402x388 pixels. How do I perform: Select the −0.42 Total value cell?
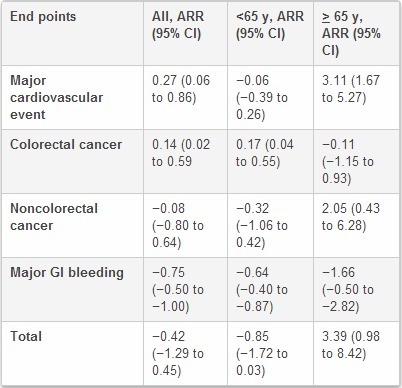click(x=185, y=353)
